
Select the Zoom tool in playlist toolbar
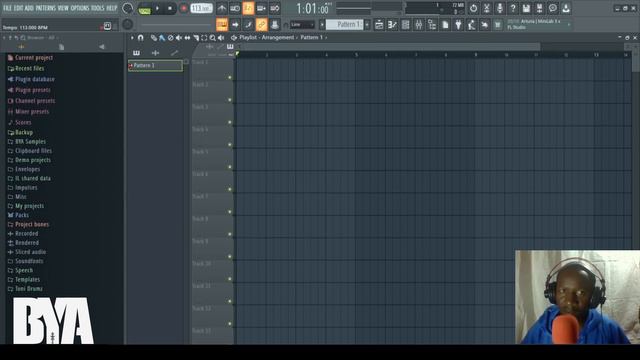click(213, 38)
